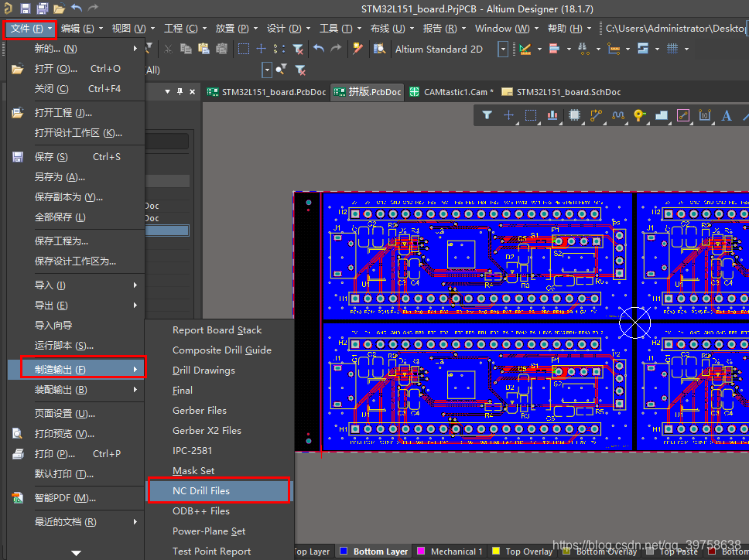The image size is (749, 560).
Task: Click the Paste icon in the toolbar
Action: coord(203,49)
